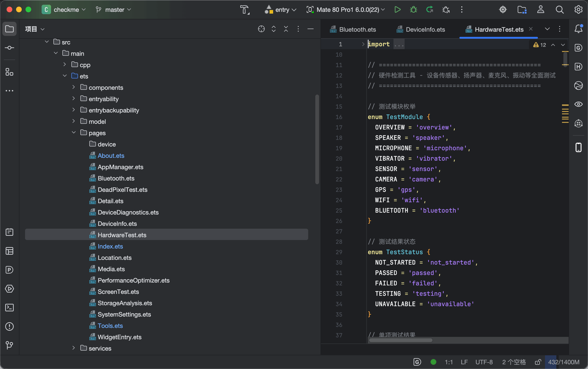Click the search magnifier icon
Image resolution: width=588 pixels, height=369 pixels.
[x=559, y=10]
